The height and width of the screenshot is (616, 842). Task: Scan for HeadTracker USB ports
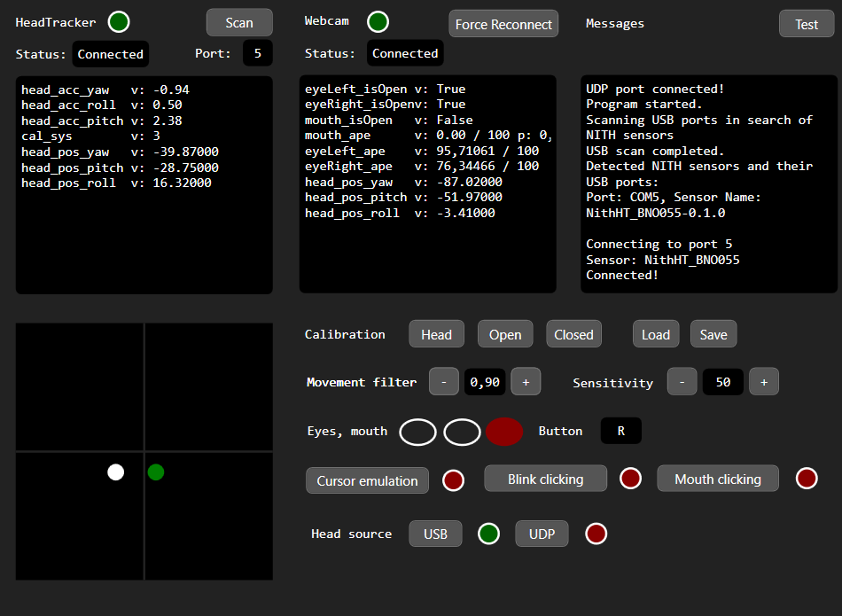[x=239, y=22]
